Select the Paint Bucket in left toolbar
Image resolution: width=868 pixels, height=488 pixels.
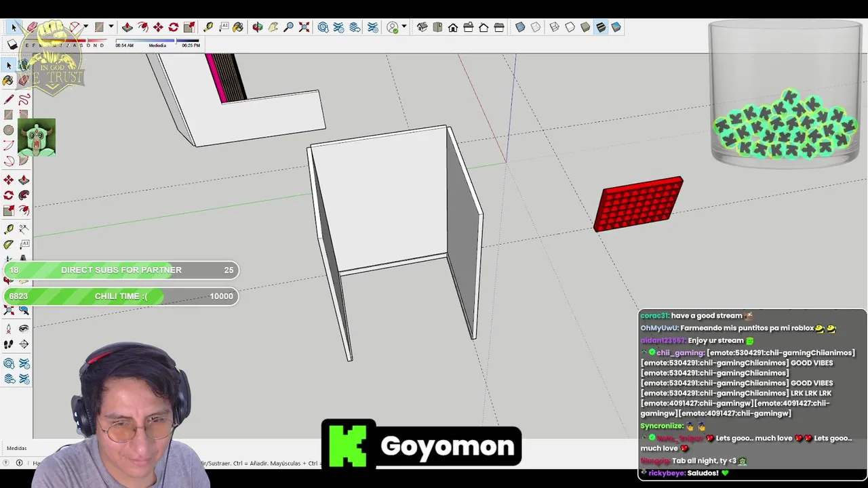point(8,80)
